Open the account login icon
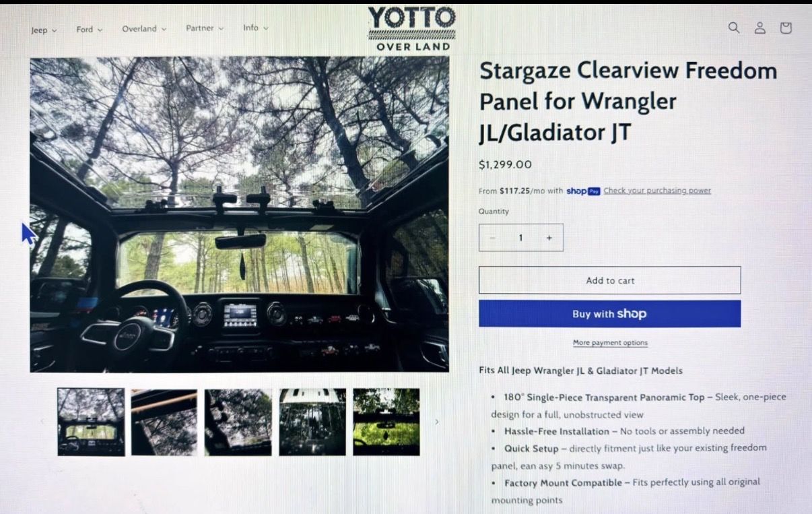This screenshot has height=514, width=812. click(759, 28)
